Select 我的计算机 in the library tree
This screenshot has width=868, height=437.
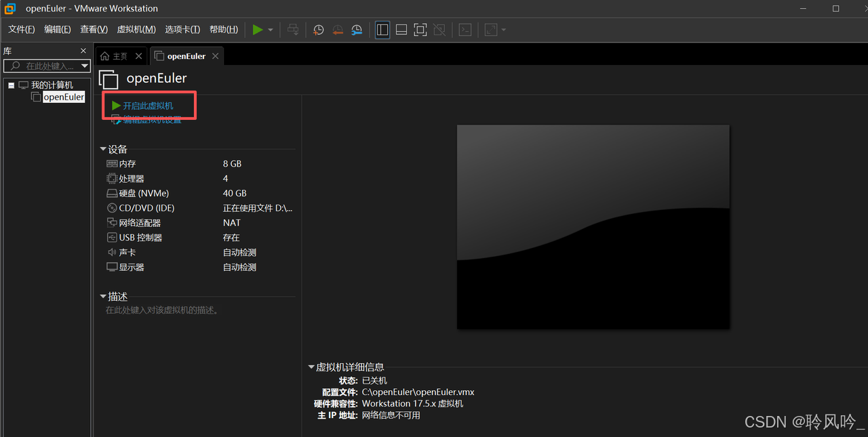[x=52, y=85]
